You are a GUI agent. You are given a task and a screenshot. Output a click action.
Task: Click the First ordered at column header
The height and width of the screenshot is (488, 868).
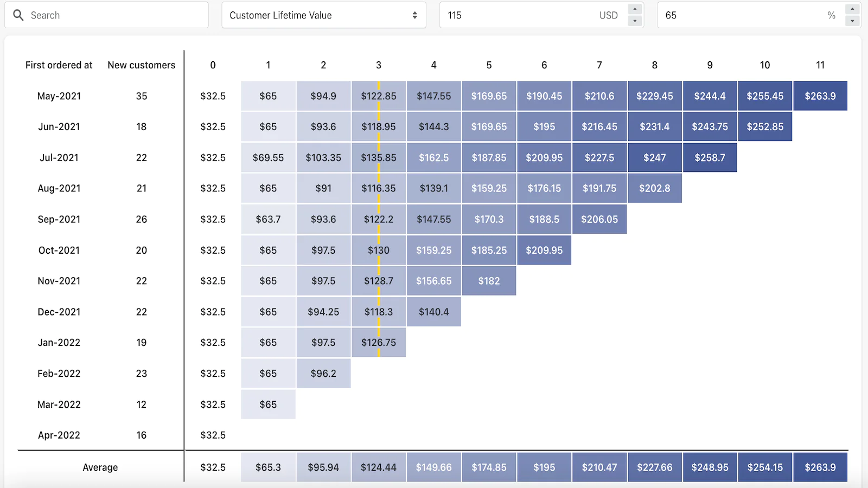(59, 65)
